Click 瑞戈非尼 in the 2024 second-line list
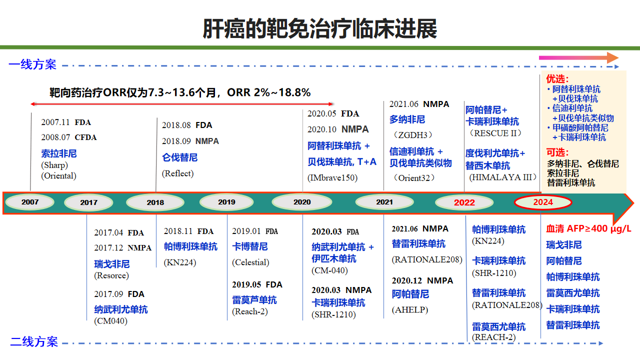Viewport: 640px width, 360px height. 564,245
